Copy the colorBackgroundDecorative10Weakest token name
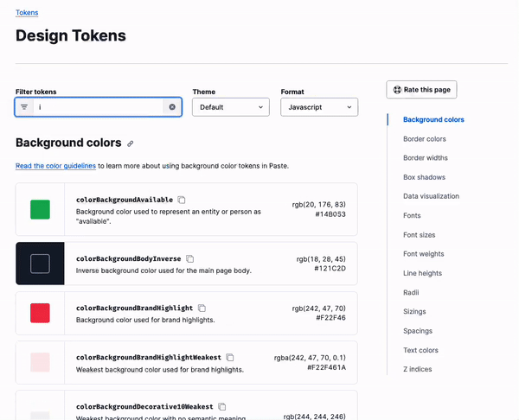Viewport: 519px width, 420px height. (222, 406)
